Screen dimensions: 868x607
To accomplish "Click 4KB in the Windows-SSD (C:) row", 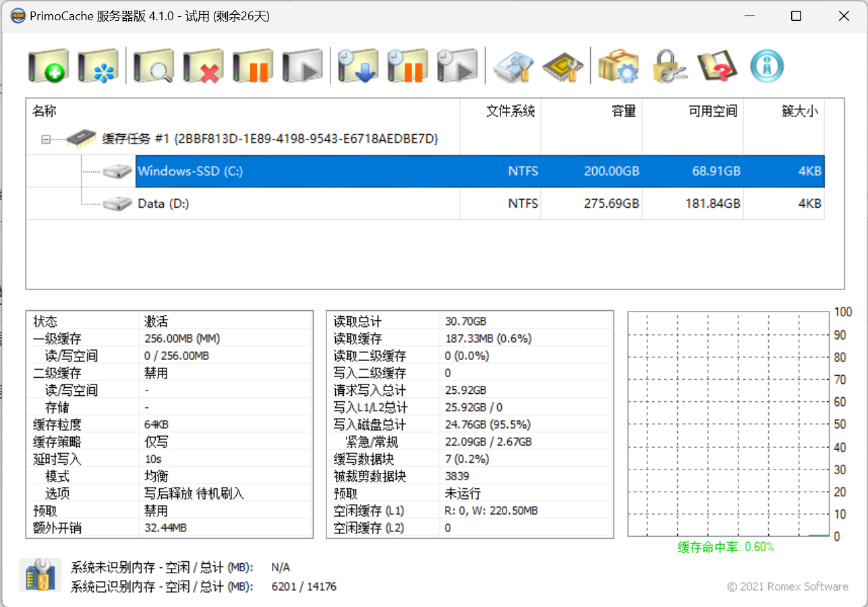I will click(x=810, y=171).
